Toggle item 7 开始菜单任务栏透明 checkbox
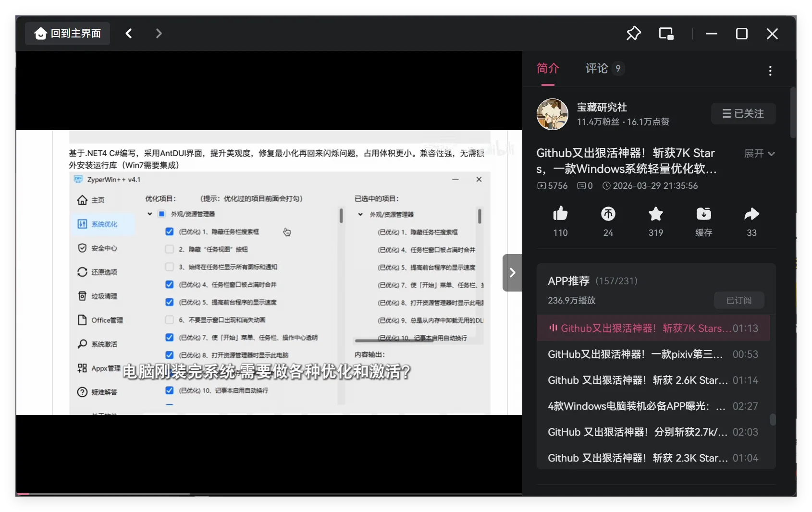The width and height of the screenshot is (812, 512). 169,338
